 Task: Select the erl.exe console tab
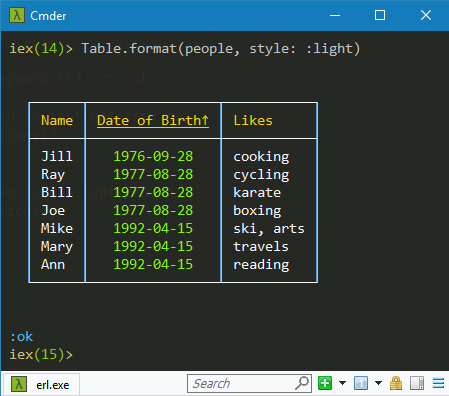41,384
